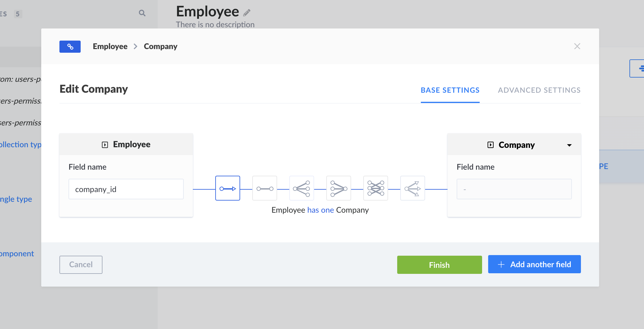Select the one-to-one relation icon

(x=264, y=188)
